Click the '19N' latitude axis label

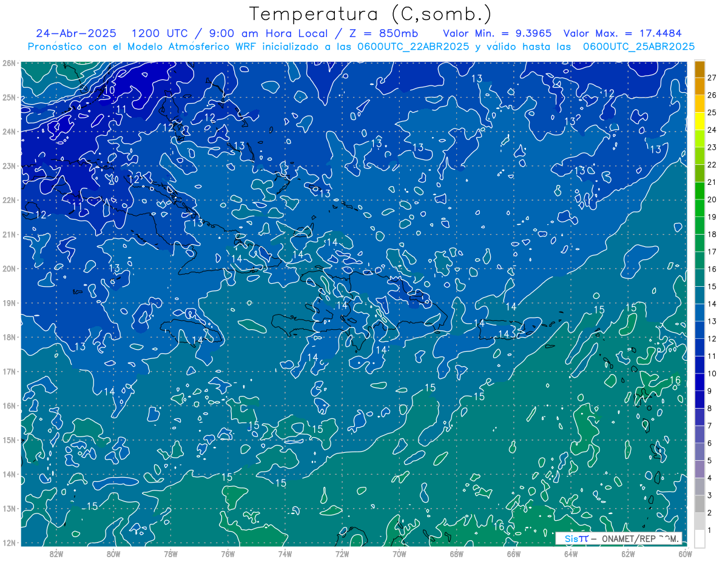coord(8,303)
